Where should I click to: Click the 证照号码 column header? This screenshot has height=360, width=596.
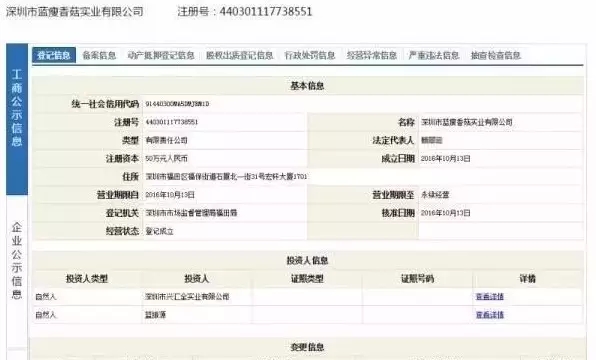click(417, 279)
